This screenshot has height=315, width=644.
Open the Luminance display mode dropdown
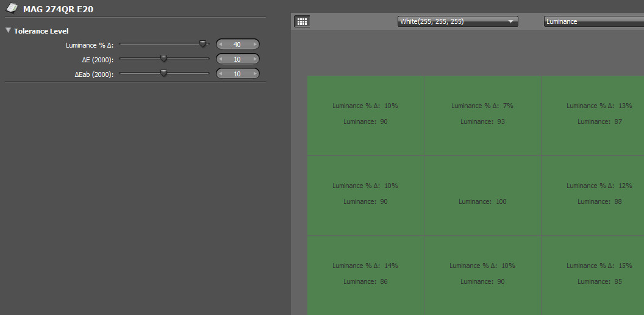[593, 21]
